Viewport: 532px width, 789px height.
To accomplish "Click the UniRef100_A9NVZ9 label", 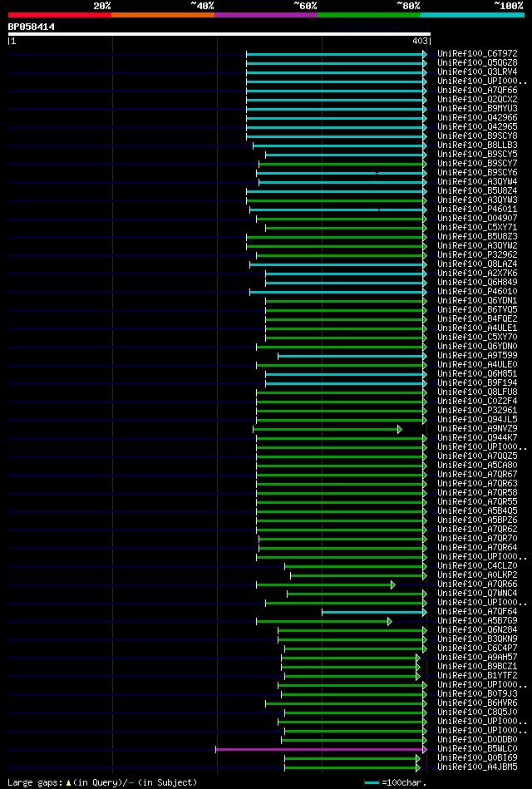I will pyautogui.click(x=477, y=429).
